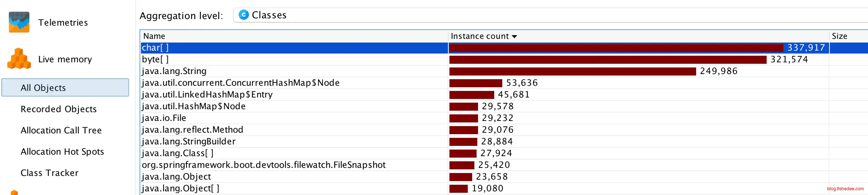Select the char[ ] row
The width and height of the screenshot is (868, 195).
tap(155, 48)
